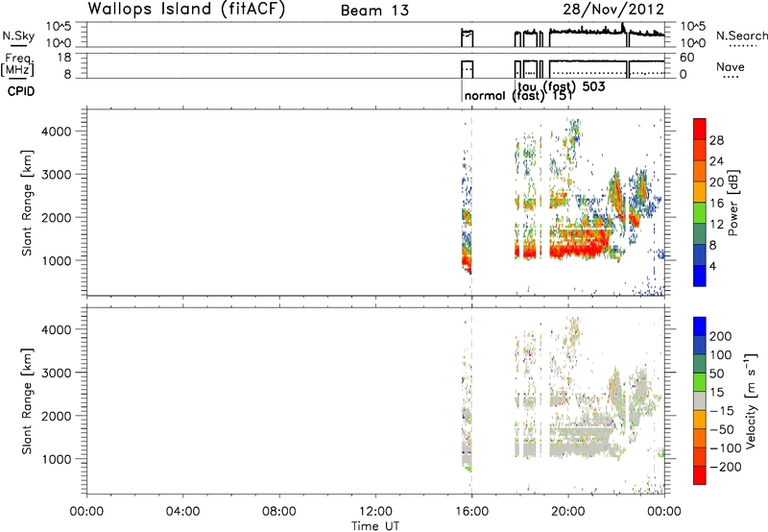
Task: Click the "Power [dB]" colorbar title
Action: pyautogui.click(x=733, y=204)
